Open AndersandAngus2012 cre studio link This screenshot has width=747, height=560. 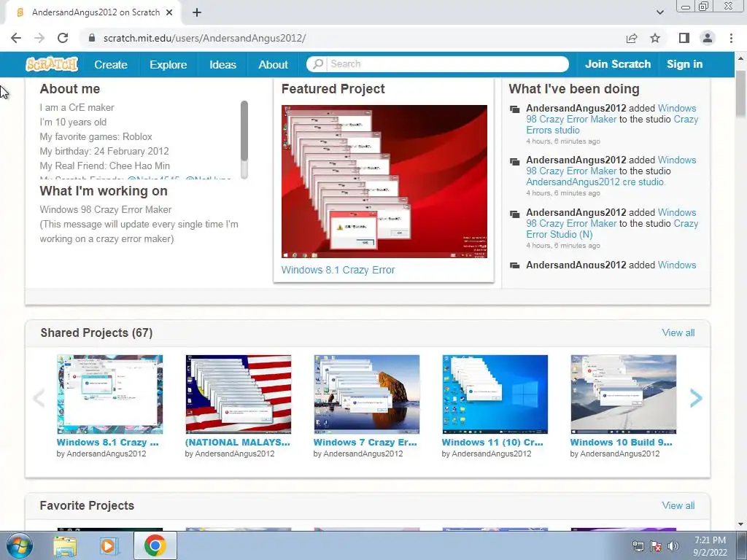595,182
